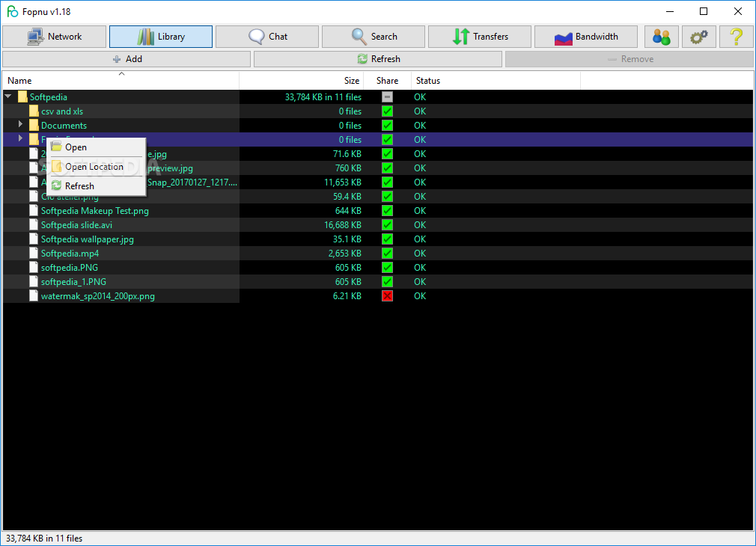Select the Softpedia root folder name
Image resolution: width=756 pixels, height=546 pixels.
point(49,97)
